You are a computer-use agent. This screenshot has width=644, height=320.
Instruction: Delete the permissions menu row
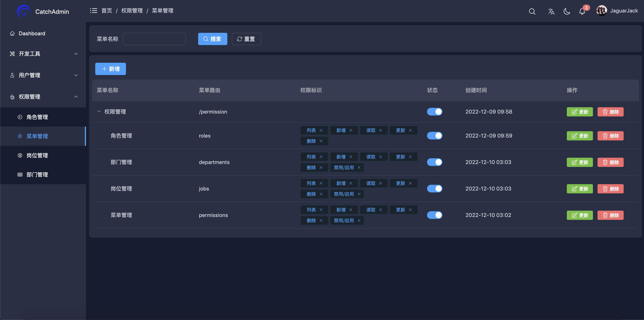click(x=610, y=215)
